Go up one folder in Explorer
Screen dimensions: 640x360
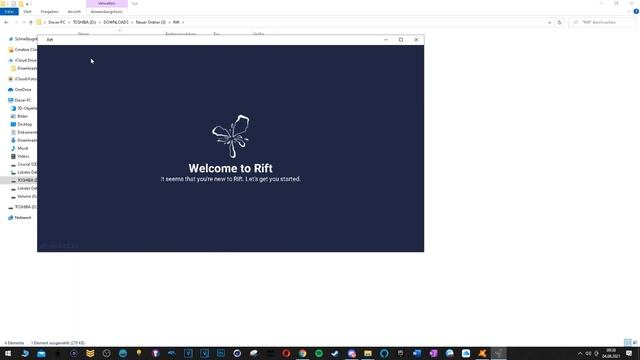[x=31, y=22]
